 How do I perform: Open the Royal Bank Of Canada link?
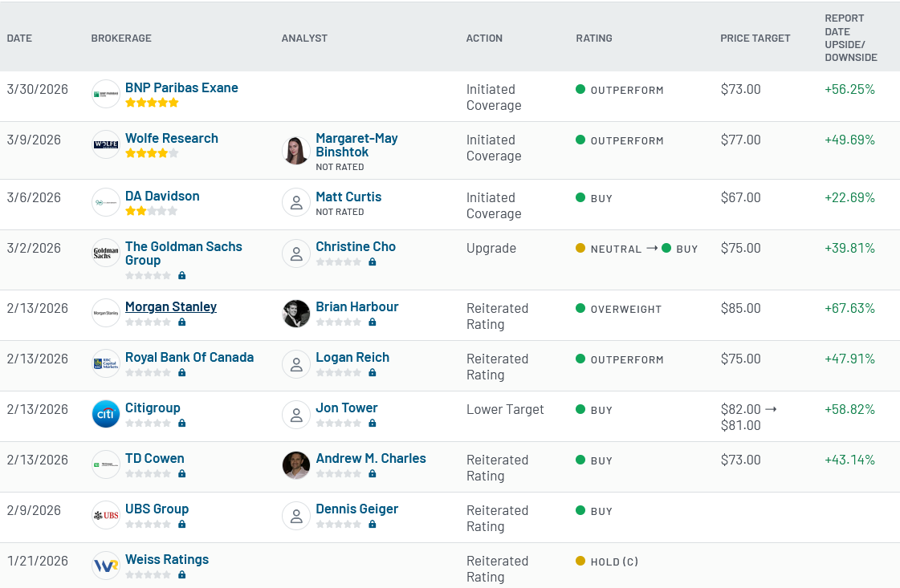(x=189, y=358)
